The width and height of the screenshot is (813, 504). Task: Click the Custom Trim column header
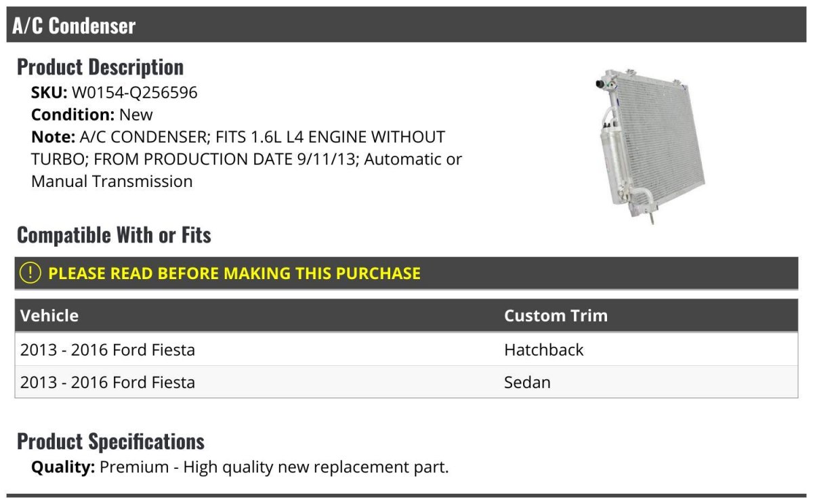(556, 316)
